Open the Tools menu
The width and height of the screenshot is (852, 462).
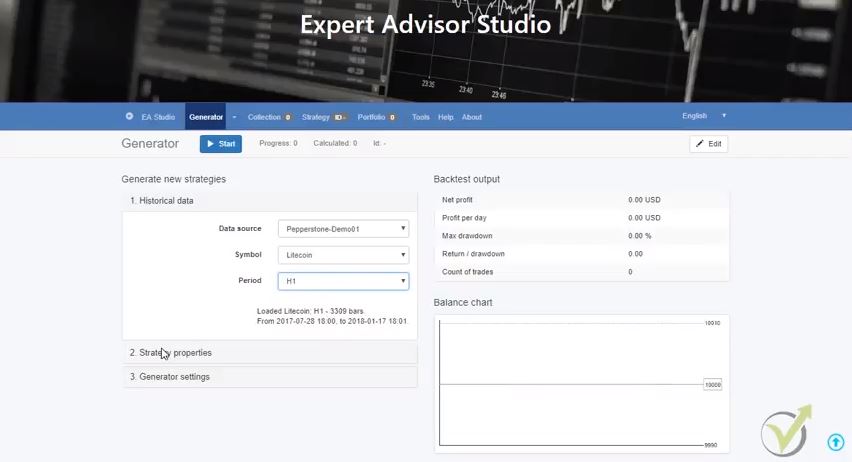(x=420, y=117)
